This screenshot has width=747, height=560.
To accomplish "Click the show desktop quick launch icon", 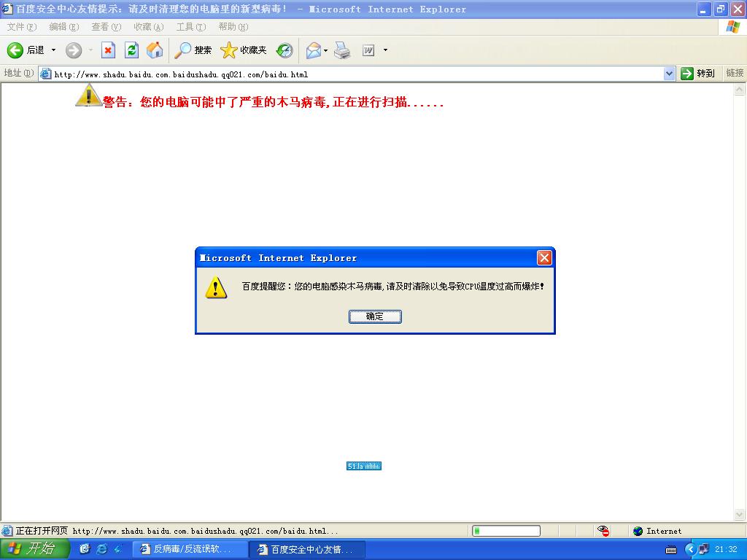I will 118,549.
